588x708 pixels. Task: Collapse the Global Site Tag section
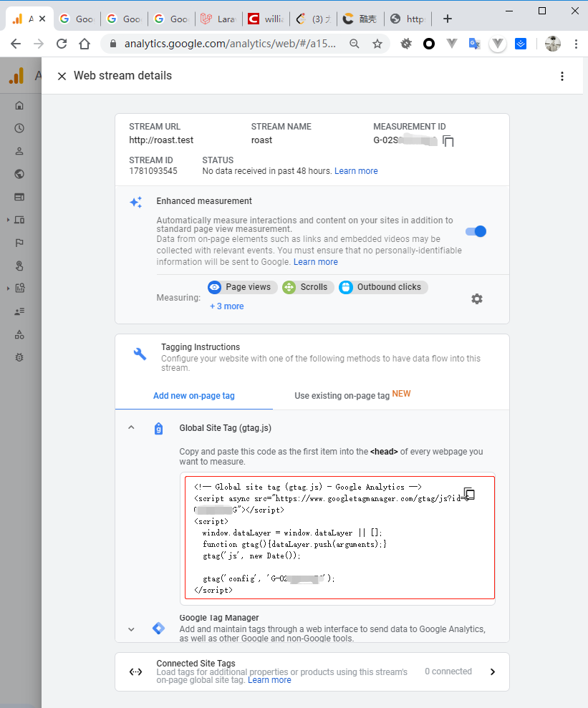tap(131, 427)
